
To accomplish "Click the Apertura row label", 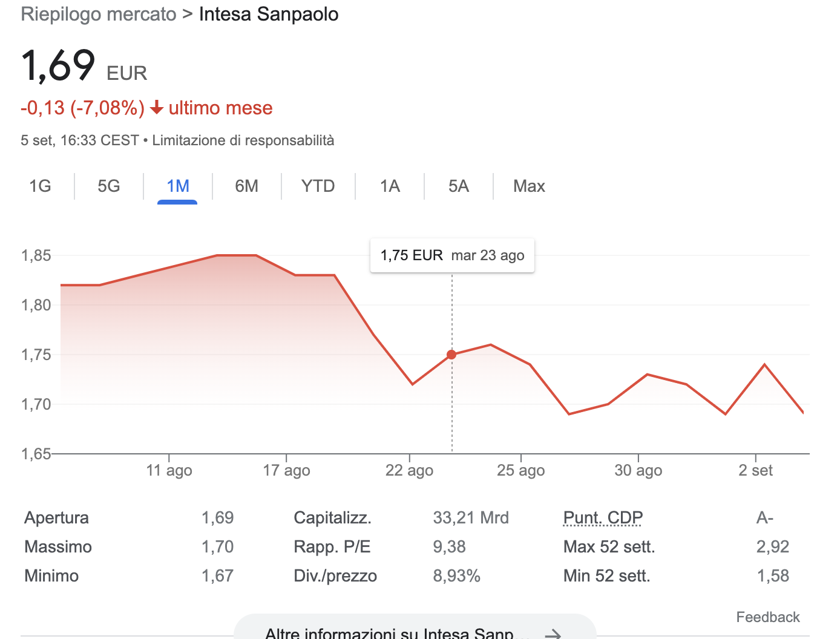I will point(56,518).
